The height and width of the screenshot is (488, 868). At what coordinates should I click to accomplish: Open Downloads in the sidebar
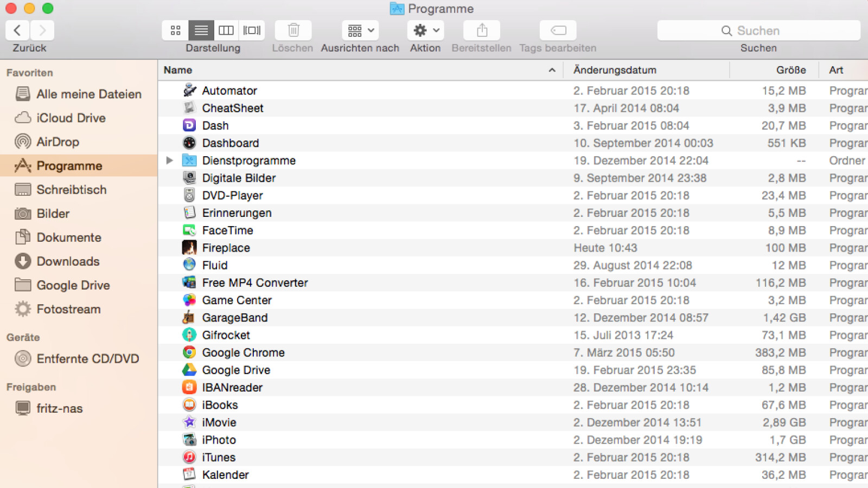click(x=79, y=261)
